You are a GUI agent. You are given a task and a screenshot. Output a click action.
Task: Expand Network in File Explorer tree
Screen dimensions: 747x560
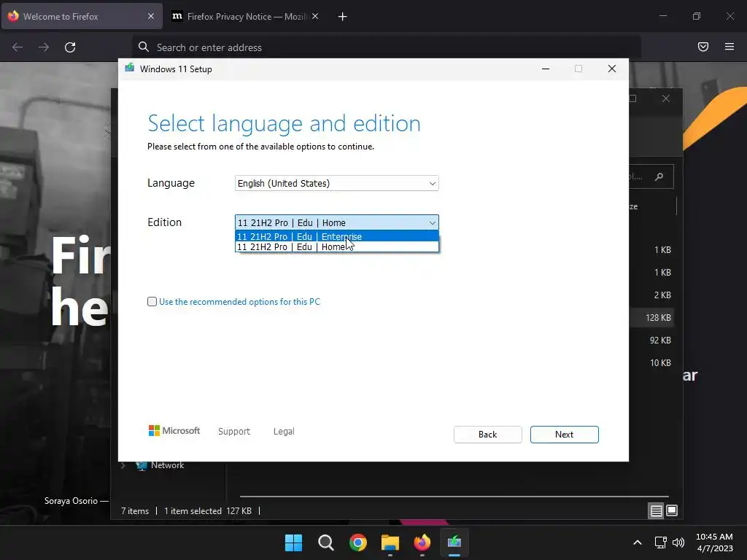click(x=123, y=466)
